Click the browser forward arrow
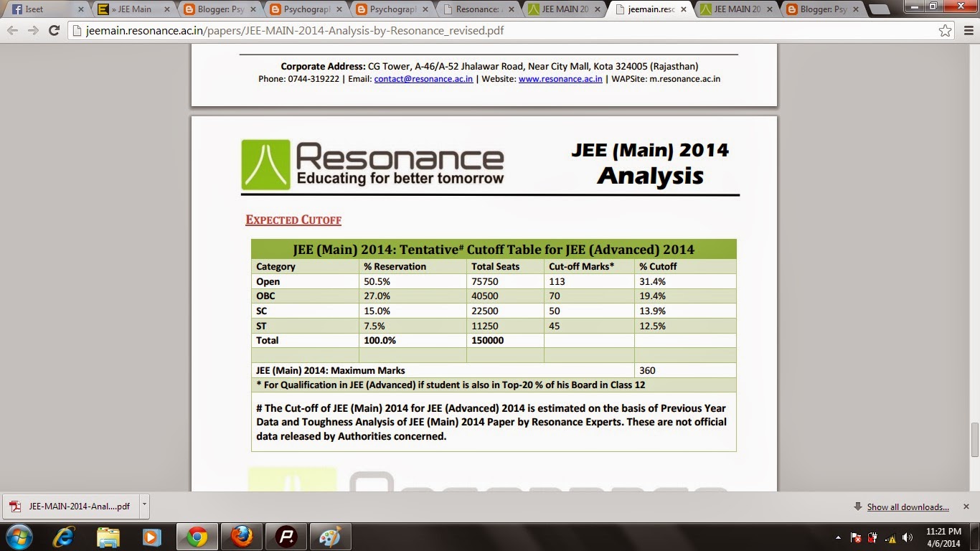 [33, 31]
